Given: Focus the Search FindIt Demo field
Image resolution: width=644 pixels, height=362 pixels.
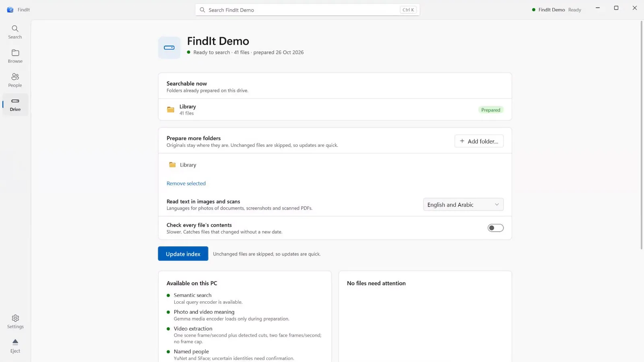Looking at the screenshot, I should point(308,10).
